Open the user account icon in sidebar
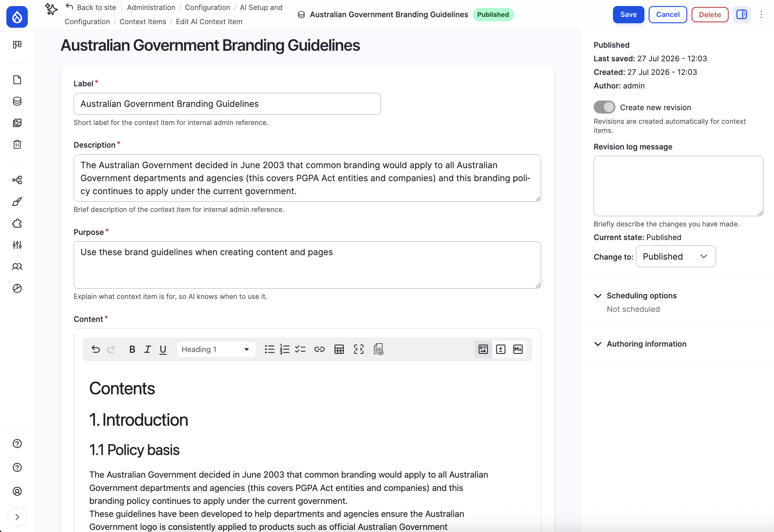This screenshot has height=532, width=774. pos(17,491)
